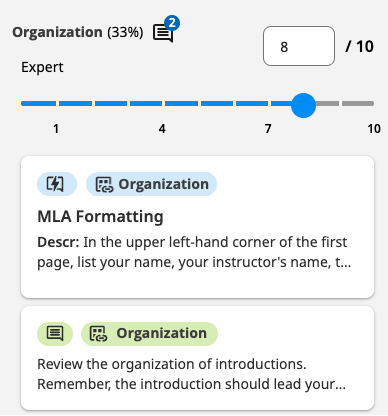The image size is (388, 416).
Task: Click the blue slider handle at 8
Action: point(303,105)
